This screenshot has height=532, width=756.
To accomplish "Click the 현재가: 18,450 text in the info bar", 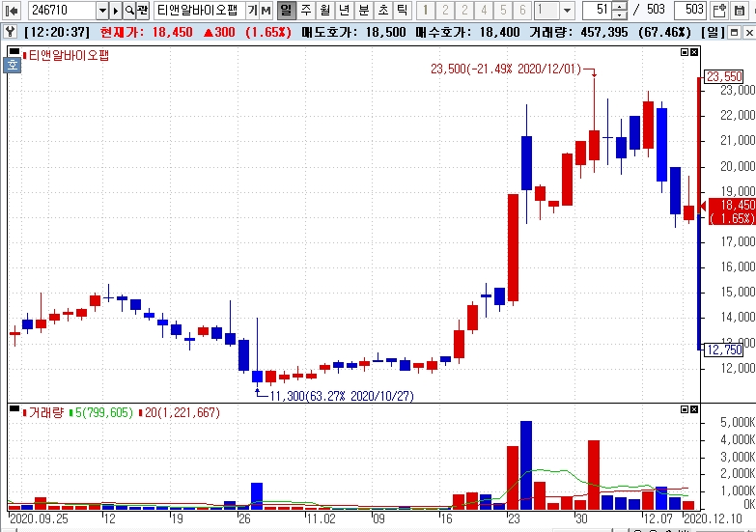I will click(x=147, y=32).
